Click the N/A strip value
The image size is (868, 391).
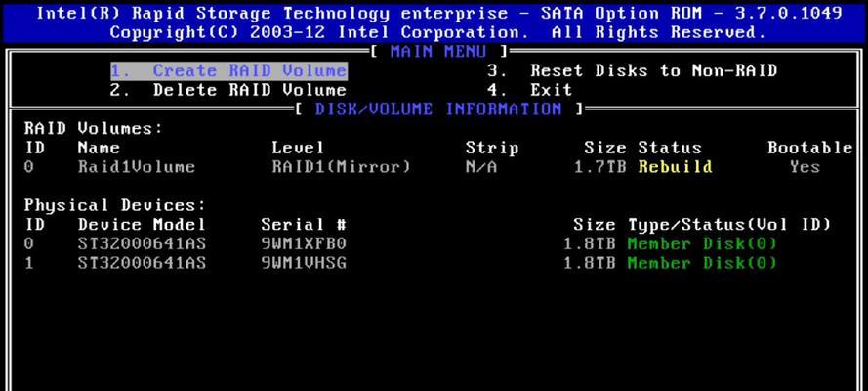point(481,167)
